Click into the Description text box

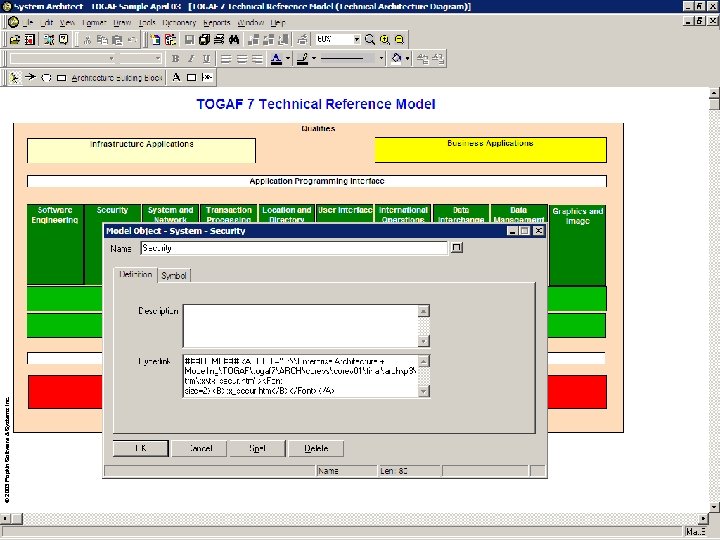tap(301, 326)
